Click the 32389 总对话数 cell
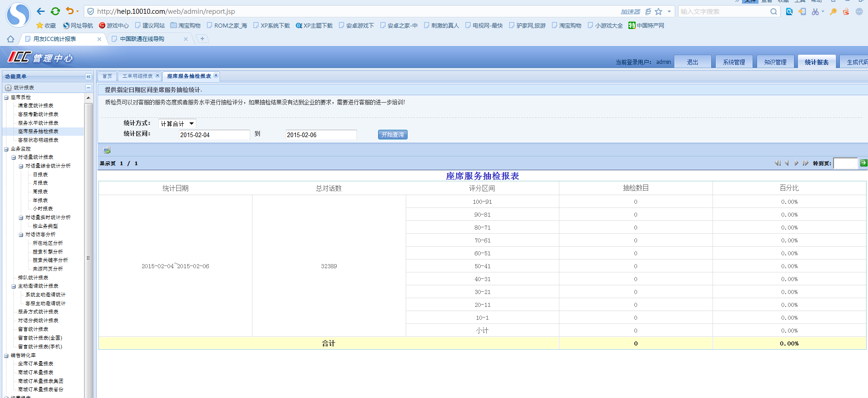The image size is (868, 398). tap(329, 266)
